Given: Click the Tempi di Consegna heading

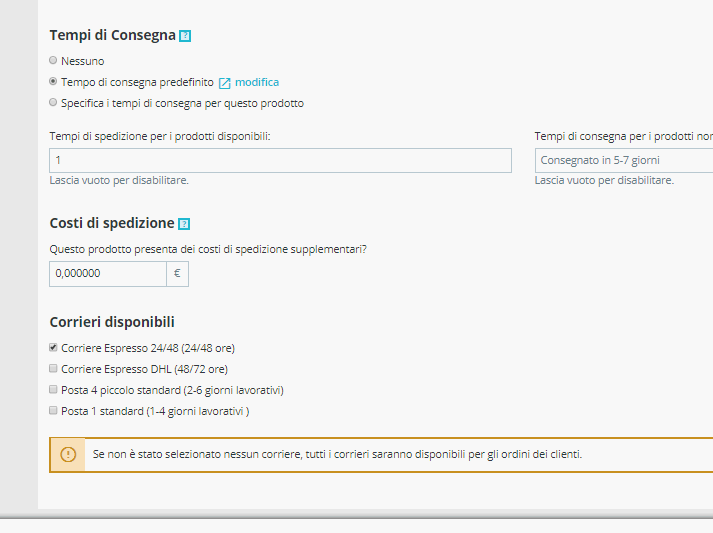Looking at the screenshot, I should click(x=112, y=35).
